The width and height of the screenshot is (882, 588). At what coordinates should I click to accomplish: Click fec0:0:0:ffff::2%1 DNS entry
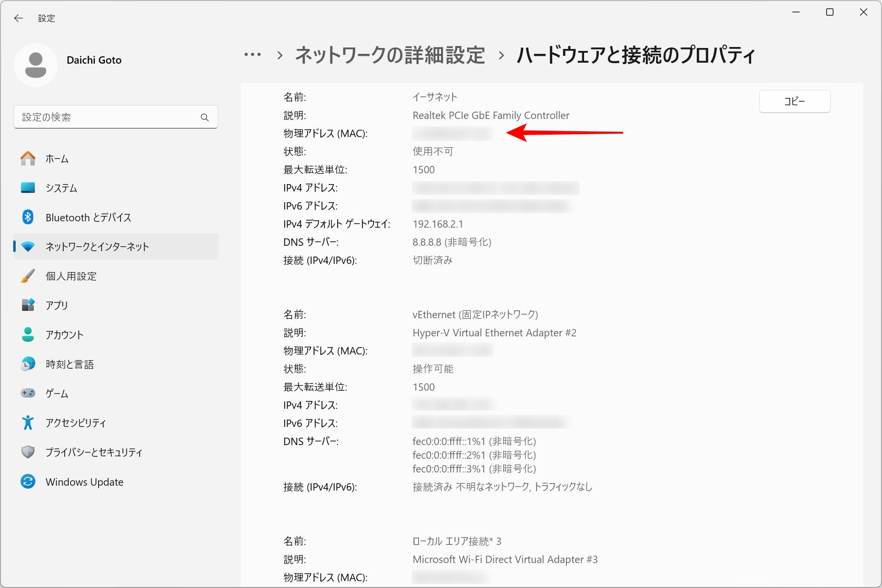[474, 455]
